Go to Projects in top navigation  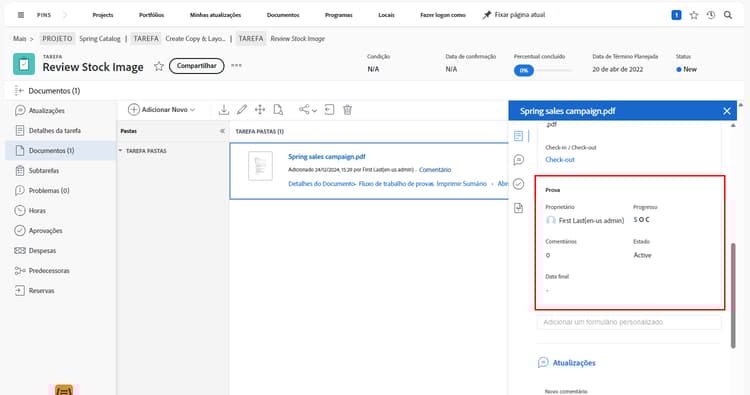point(103,15)
